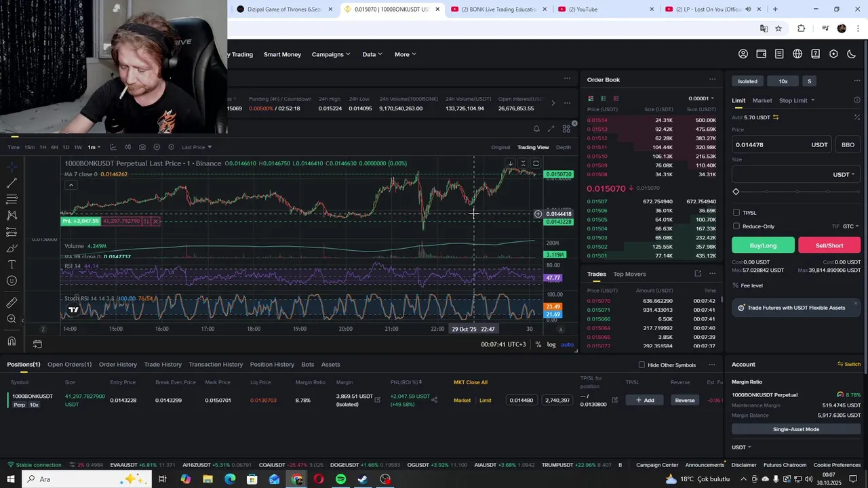Expand the More menu

[x=406, y=54]
